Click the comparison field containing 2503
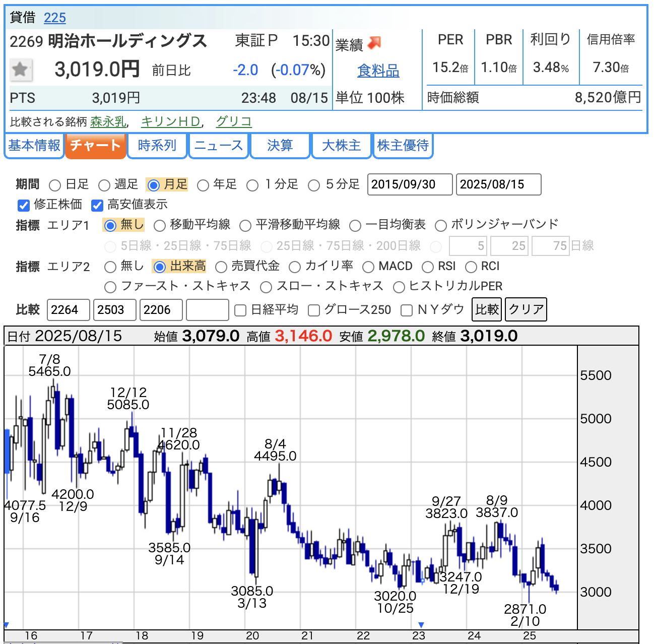654x644 pixels. coord(115,310)
